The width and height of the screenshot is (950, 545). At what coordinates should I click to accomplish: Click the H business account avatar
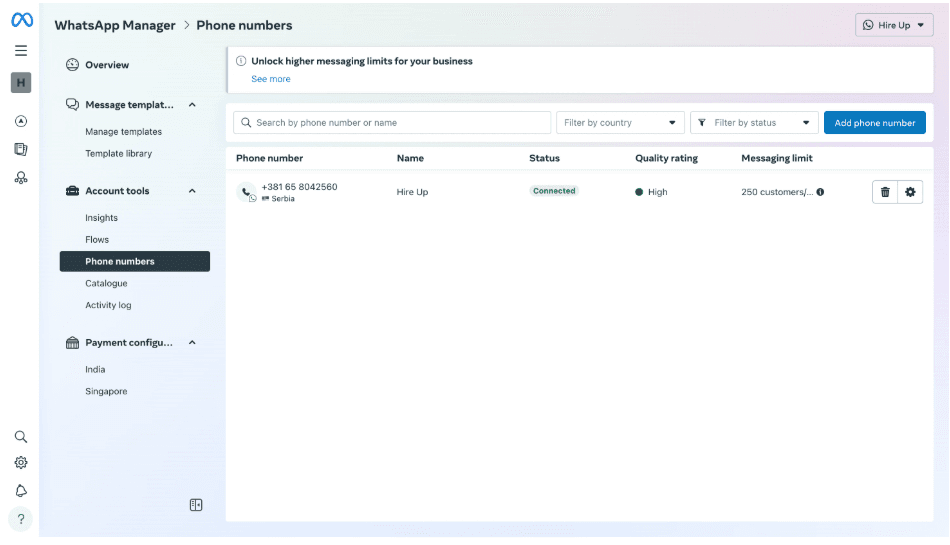click(21, 83)
